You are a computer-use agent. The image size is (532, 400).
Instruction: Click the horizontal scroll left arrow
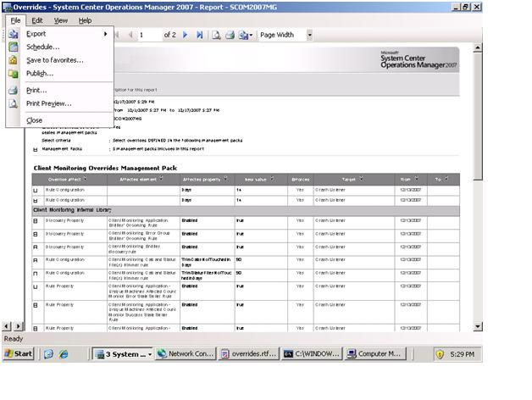(6, 326)
